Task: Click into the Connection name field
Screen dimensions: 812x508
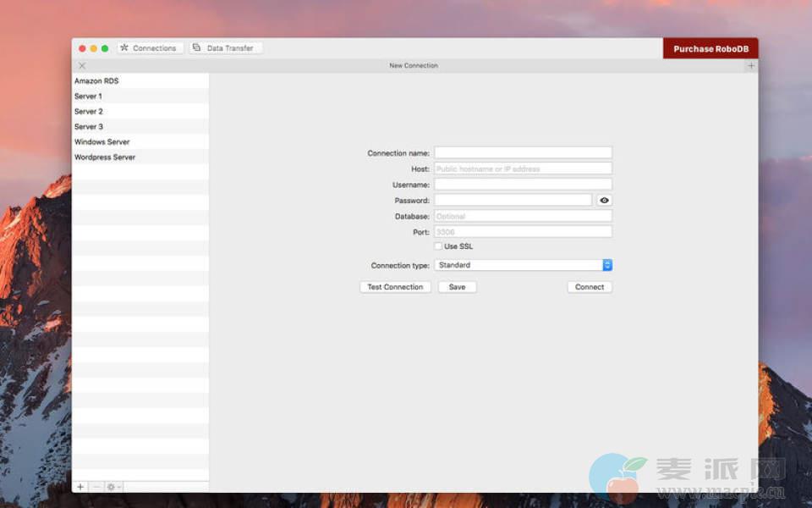Action: click(523, 153)
